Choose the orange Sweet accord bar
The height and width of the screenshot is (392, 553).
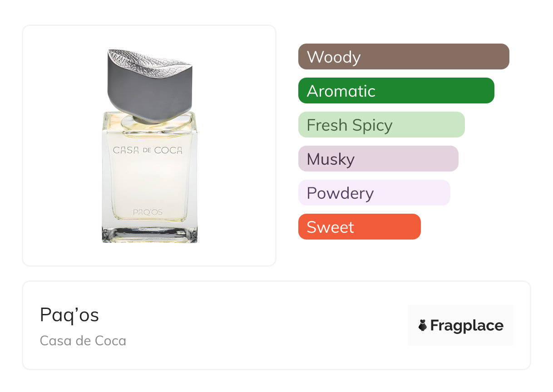tap(359, 227)
